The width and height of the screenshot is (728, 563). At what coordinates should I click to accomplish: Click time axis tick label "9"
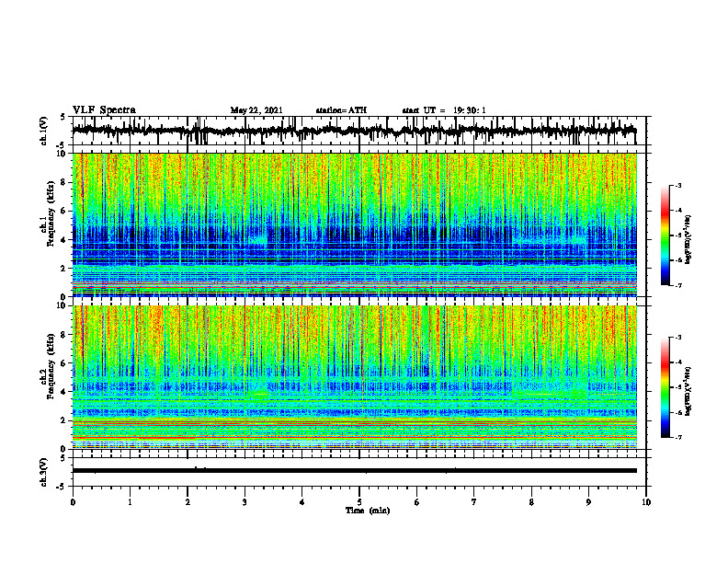(588, 502)
